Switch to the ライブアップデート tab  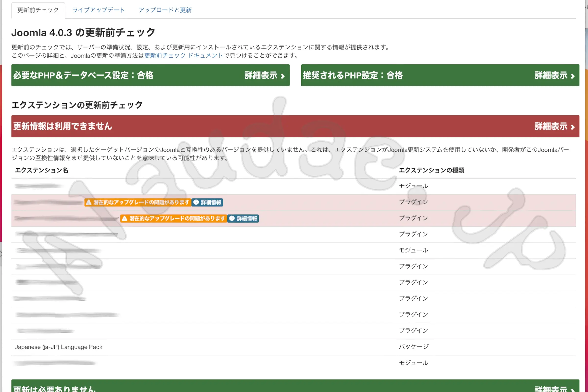click(98, 10)
